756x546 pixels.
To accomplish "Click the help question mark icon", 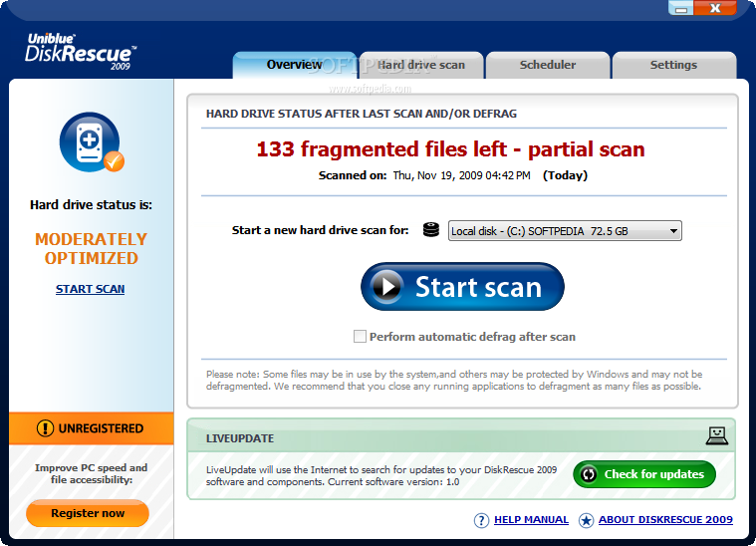I will pyautogui.click(x=481, y=520).
